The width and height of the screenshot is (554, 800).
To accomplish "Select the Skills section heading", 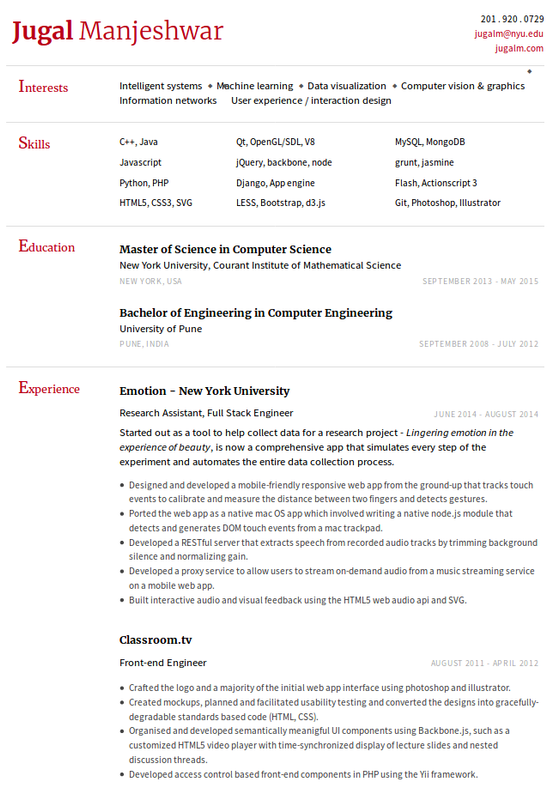I will click(34, 143).
